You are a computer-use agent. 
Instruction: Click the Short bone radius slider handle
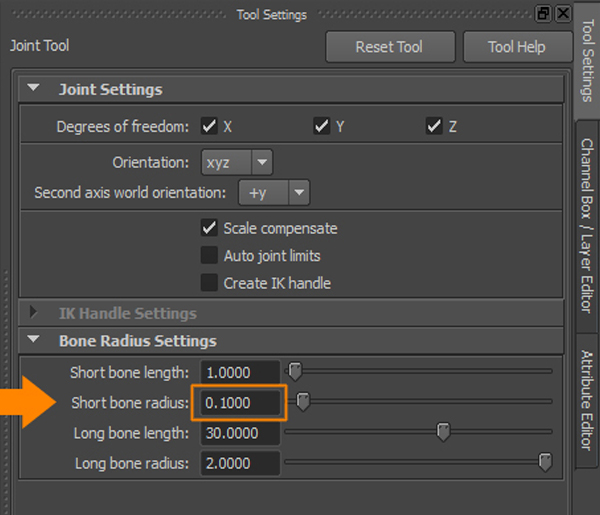303,402
